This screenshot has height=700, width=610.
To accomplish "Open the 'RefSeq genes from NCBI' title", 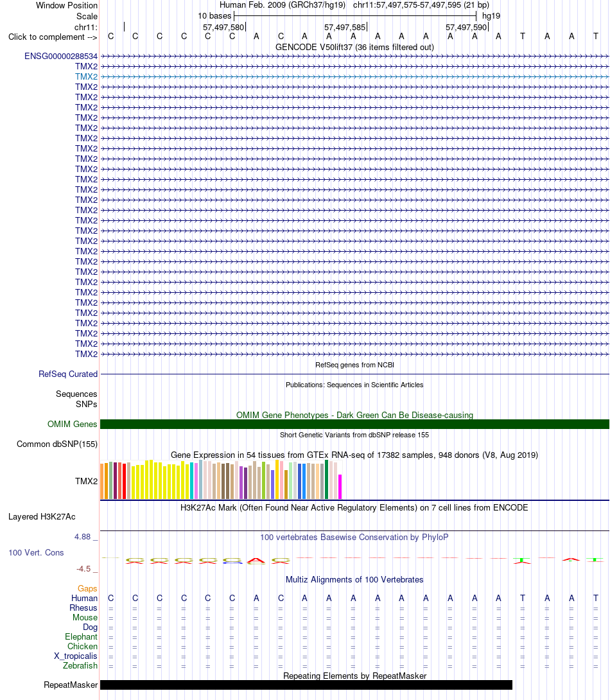I will [354, 365].
